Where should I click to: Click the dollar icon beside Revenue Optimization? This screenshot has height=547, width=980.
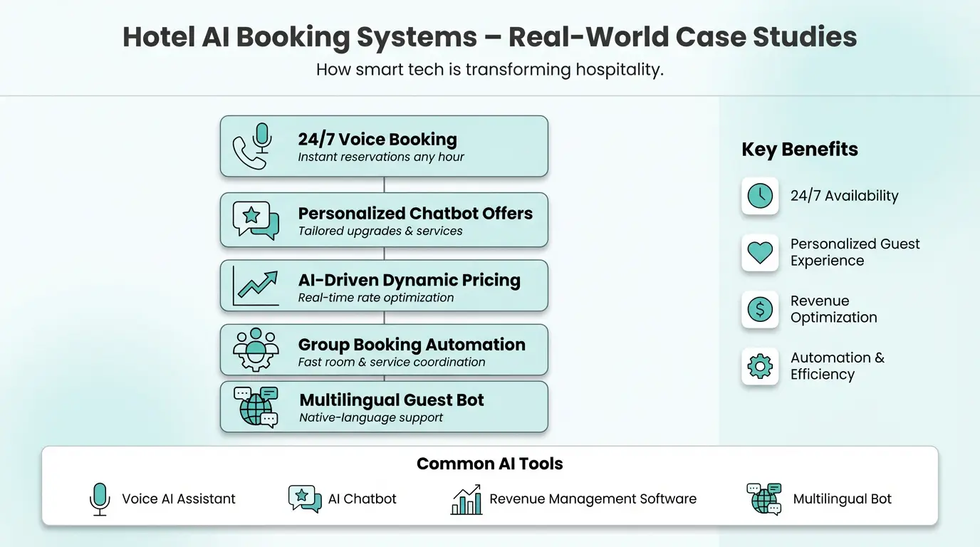pos(760,310)
